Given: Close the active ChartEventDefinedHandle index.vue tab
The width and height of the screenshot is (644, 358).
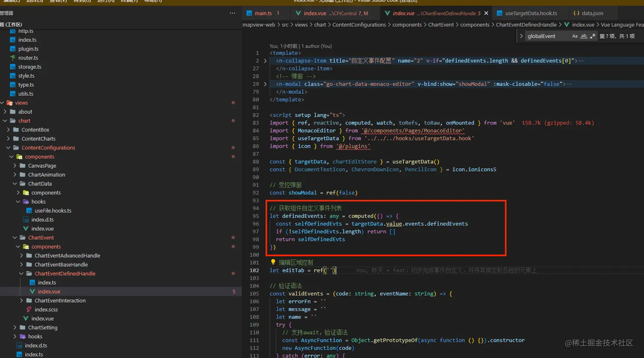Looking at the screenshot, I should point(486,13).
